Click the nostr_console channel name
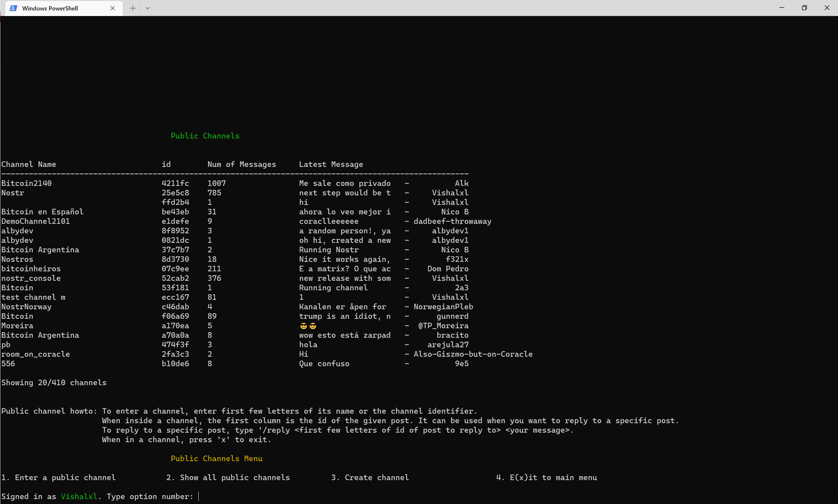Viewport: 838px width, 504px height. coord(31,278)
